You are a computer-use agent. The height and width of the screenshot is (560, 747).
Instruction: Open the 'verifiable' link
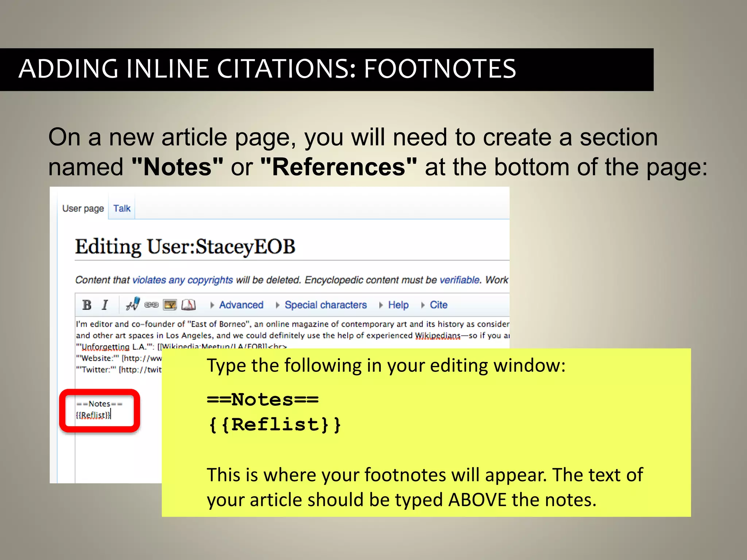click(x=460, y=280)
